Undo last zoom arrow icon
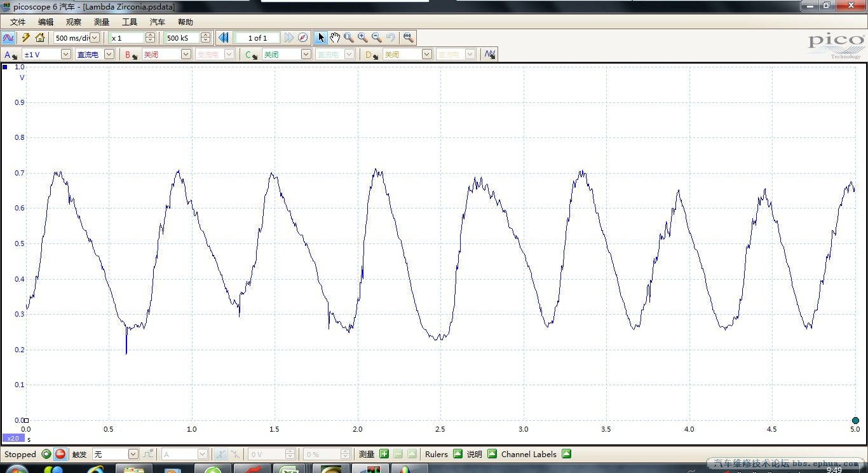The width and height of the screenshot is (868, 473). tap(391, 38)
